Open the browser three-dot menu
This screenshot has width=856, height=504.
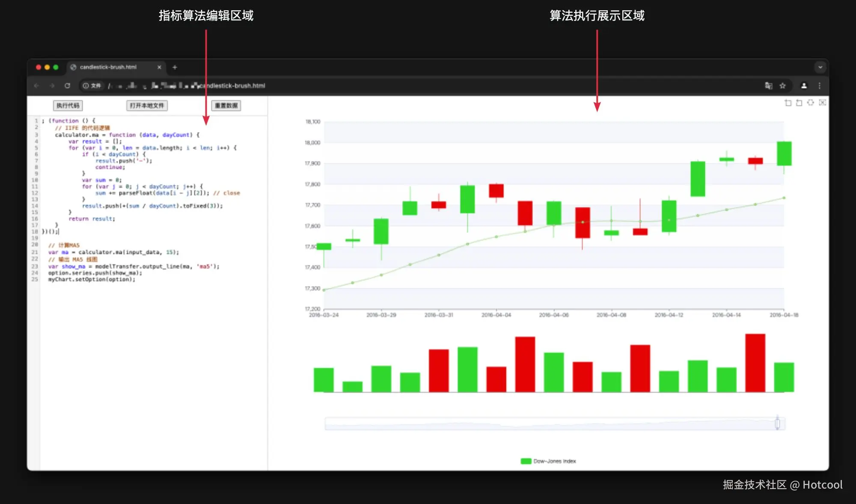click(820, 86)
